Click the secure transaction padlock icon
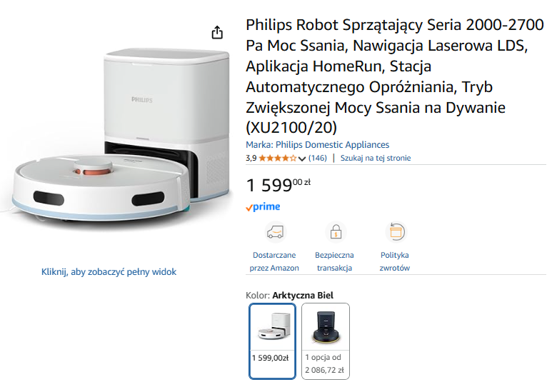This screenshot has width=557, height=392. [x=335, y=232]
